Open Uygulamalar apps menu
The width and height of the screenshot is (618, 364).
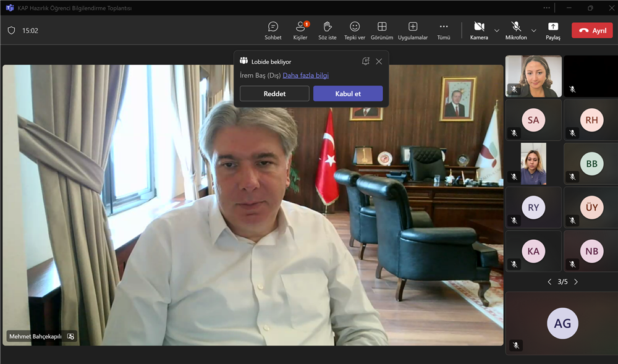pos(413,30)
